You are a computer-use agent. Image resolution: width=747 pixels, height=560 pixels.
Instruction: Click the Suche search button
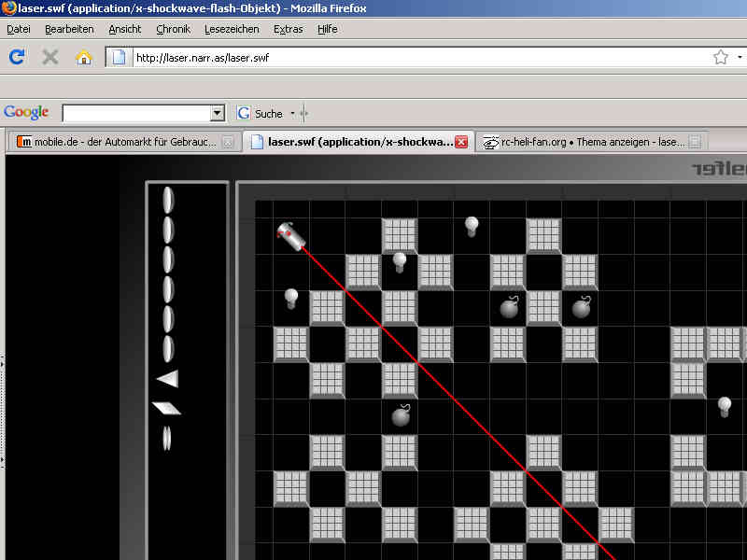point(261,113)
